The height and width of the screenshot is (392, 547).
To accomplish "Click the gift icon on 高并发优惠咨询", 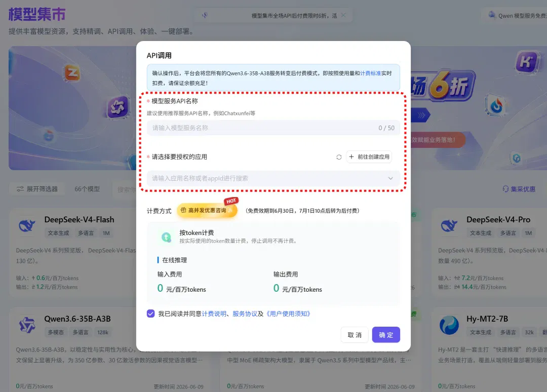I will point(183,210).
